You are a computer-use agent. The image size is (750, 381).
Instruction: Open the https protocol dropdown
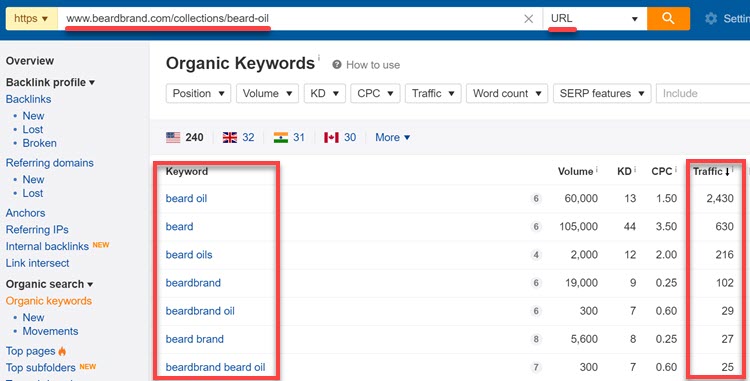tap(32, 19)
